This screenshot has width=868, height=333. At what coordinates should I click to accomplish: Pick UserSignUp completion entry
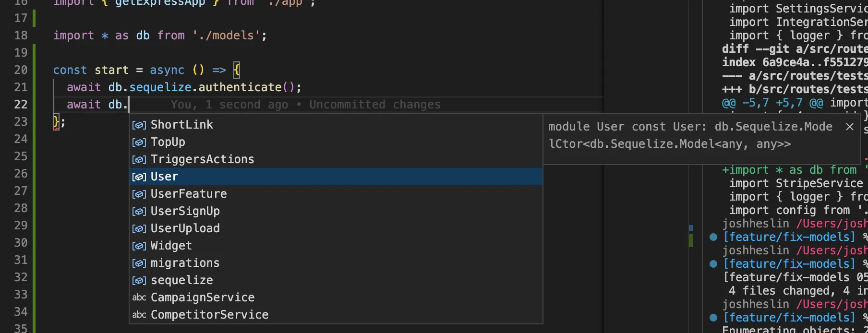336,211
